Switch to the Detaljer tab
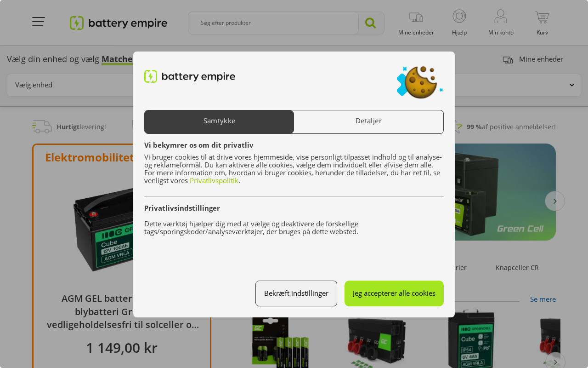 point(368,121)
